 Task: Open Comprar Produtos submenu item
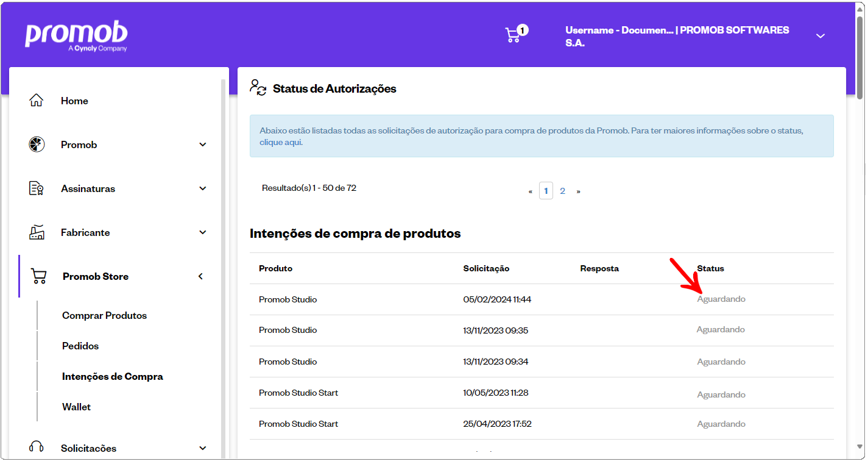pos(104,315)
